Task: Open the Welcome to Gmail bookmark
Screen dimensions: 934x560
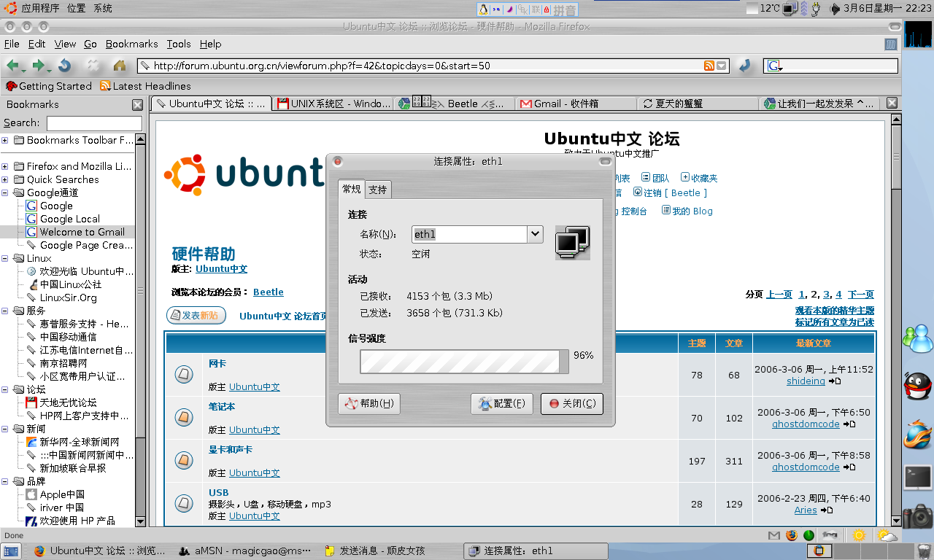Action: tap(82, 232)
